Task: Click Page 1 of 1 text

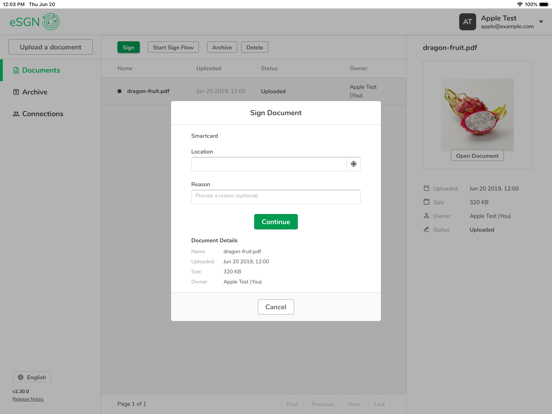Action: 132,404
